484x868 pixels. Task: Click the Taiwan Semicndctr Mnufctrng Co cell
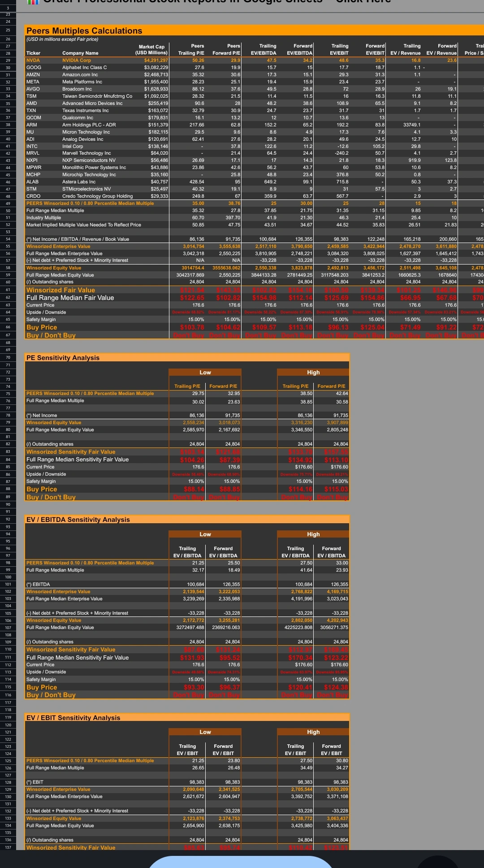(97, 96)
